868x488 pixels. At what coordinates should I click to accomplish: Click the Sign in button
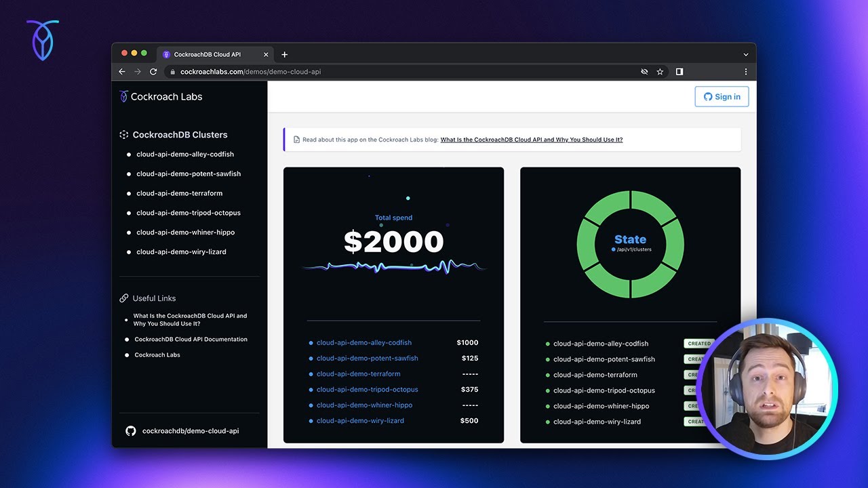pos(722,97)
